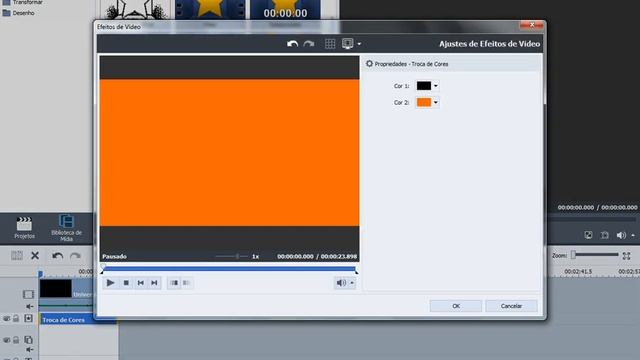This screenshot has width=640, height=360.
Task: Undo last change in Efeitos de Vídeo dialog
Action: [292, 44]
